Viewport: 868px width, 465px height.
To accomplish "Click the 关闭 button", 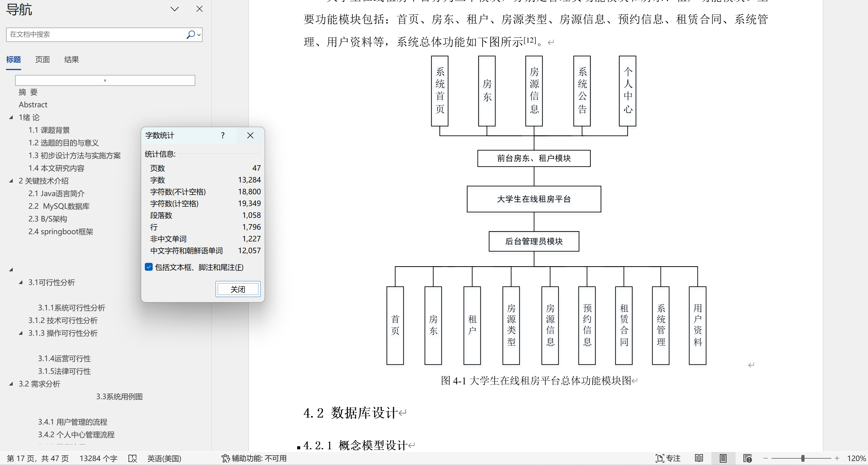I will [x=238, y=289].
